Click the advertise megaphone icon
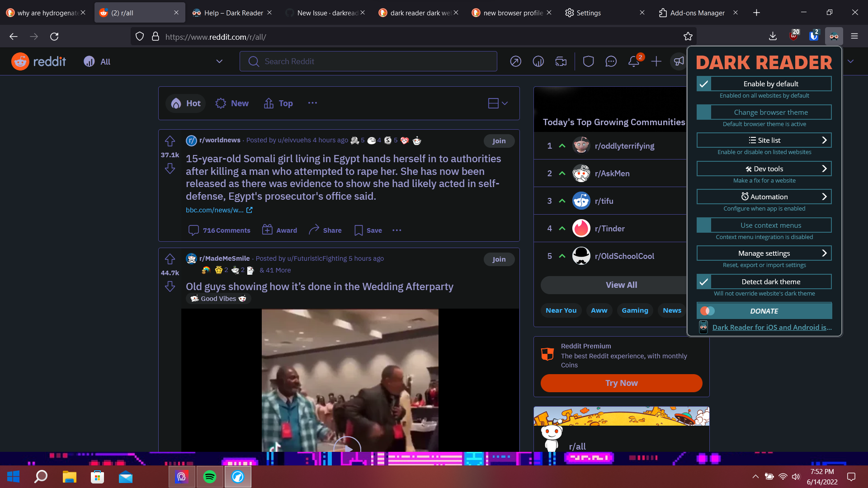The height and width of the screenshot is (488, 868). pos(679,61)
